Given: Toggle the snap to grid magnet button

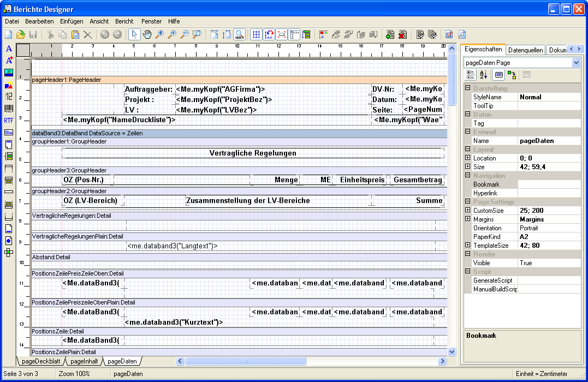Looking at the screenshot, I should coord(269,35).
